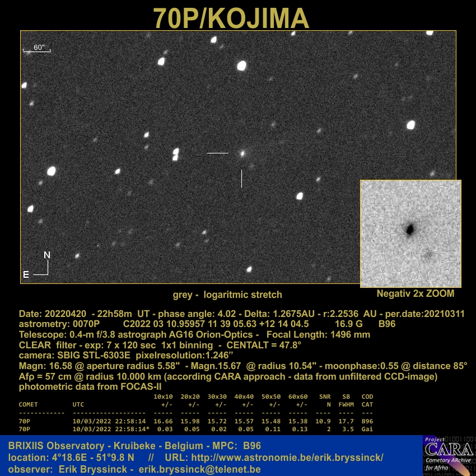
Task: Click the "Negativ 2x ZOOM" label
Action: [416, 293]
